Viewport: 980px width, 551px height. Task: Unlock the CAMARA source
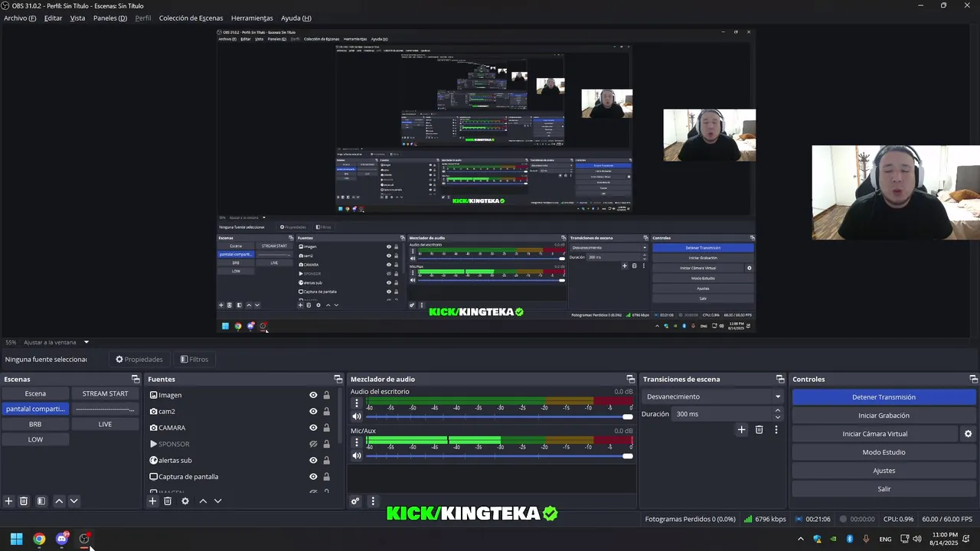[327, 428]
